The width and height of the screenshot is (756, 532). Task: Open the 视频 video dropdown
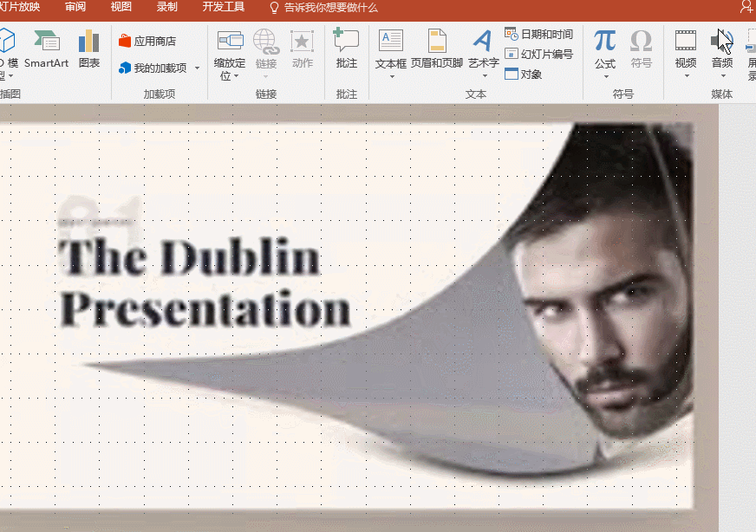(685, 76)
